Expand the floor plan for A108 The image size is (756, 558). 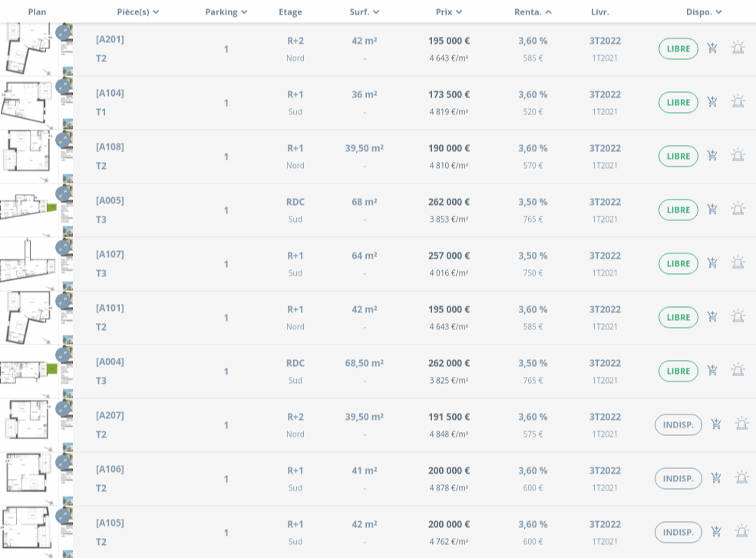tap(62, 140)
